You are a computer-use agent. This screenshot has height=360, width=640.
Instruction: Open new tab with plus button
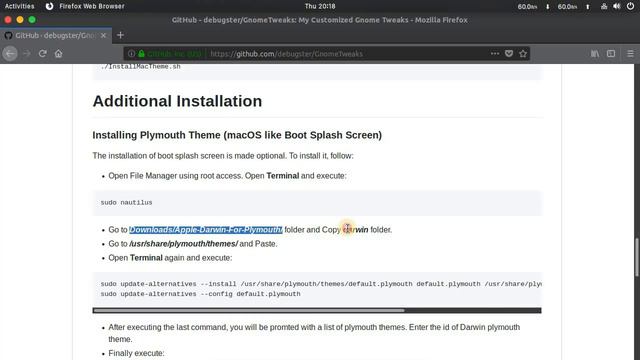pyautogui.click(x=120, y=35)
